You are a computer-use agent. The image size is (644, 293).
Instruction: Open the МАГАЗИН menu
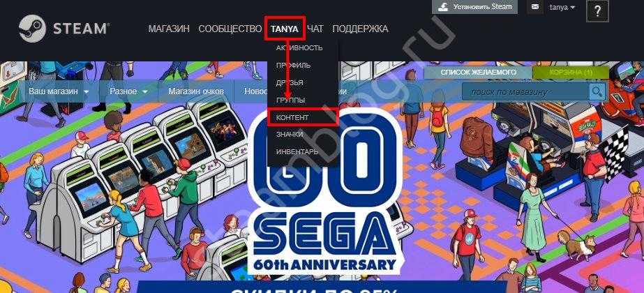169,29
